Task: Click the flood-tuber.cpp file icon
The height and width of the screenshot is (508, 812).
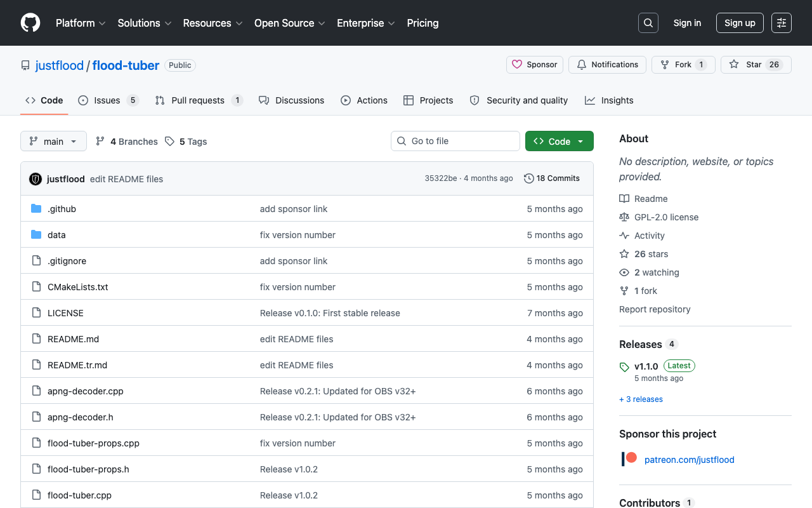Action: click(x=36, y=495)
